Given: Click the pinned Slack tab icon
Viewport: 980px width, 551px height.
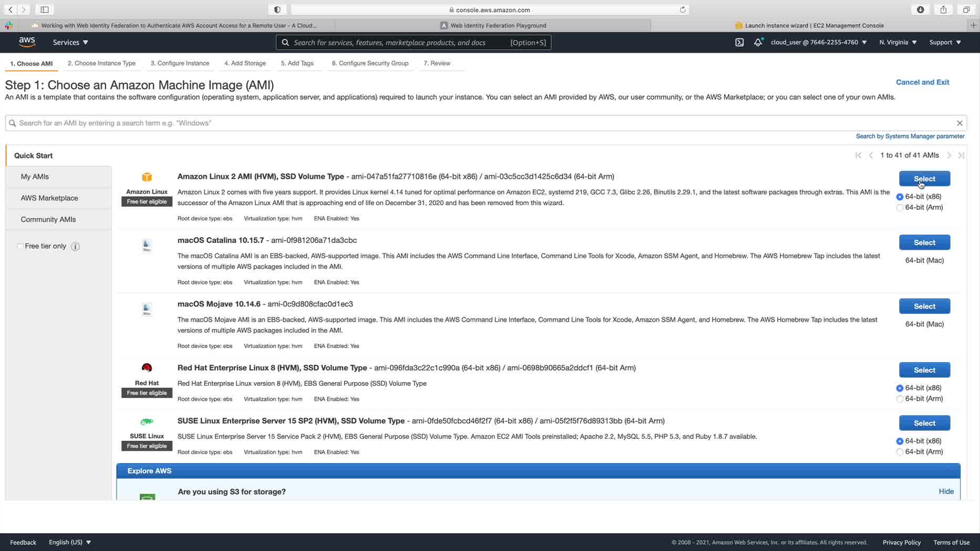Looking at the screenshot, I should coord(8,25).
